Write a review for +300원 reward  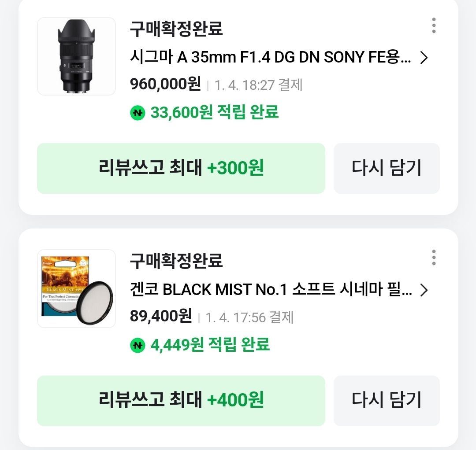tap(181, 168)
